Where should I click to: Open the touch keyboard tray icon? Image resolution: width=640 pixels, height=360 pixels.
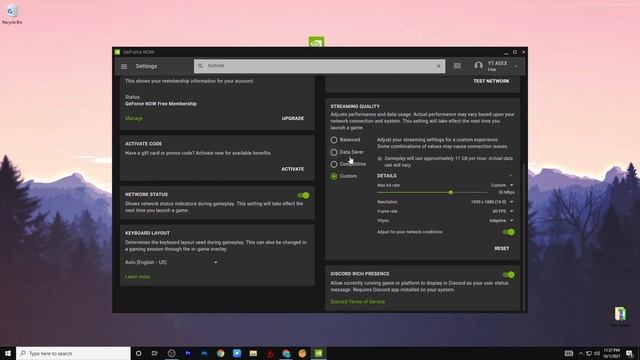[x=569, y=353]
